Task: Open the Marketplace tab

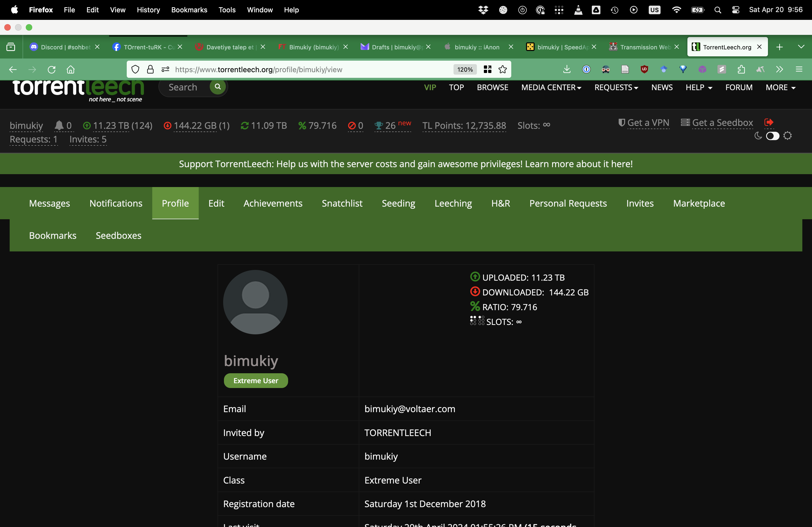Action: coord(699,203)
